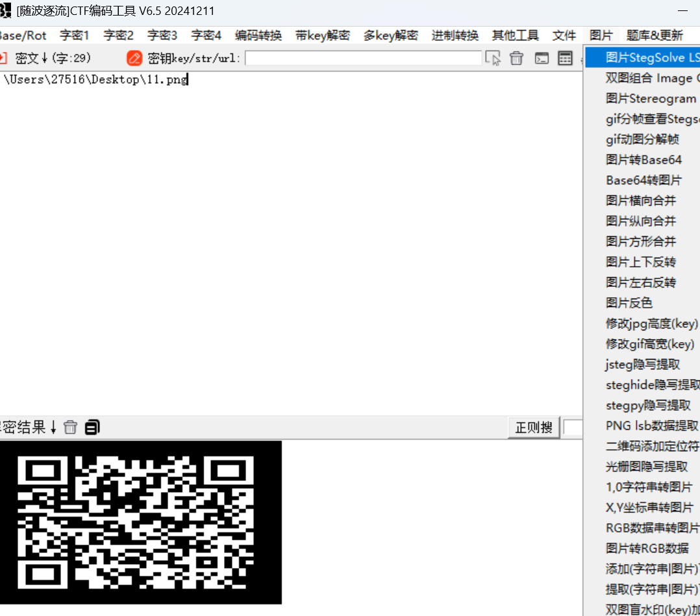Select gif分帧查看 menu entry
Viewport: 700px width, 616px height.
tap(642, 119)
